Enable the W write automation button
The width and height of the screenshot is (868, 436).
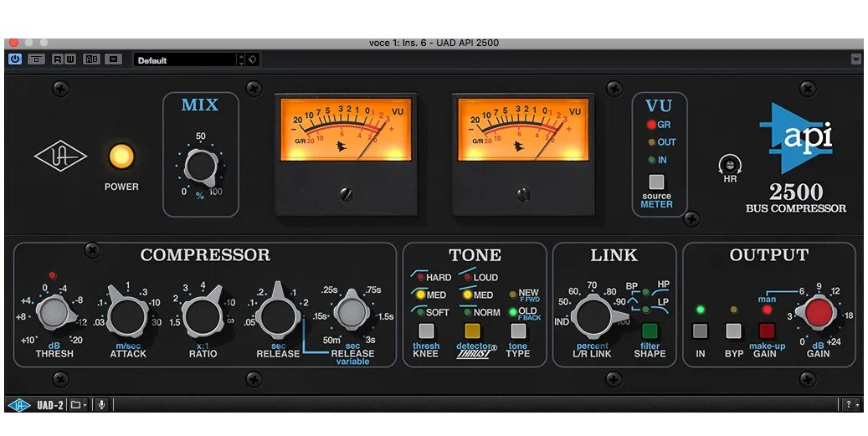point(69,59)
